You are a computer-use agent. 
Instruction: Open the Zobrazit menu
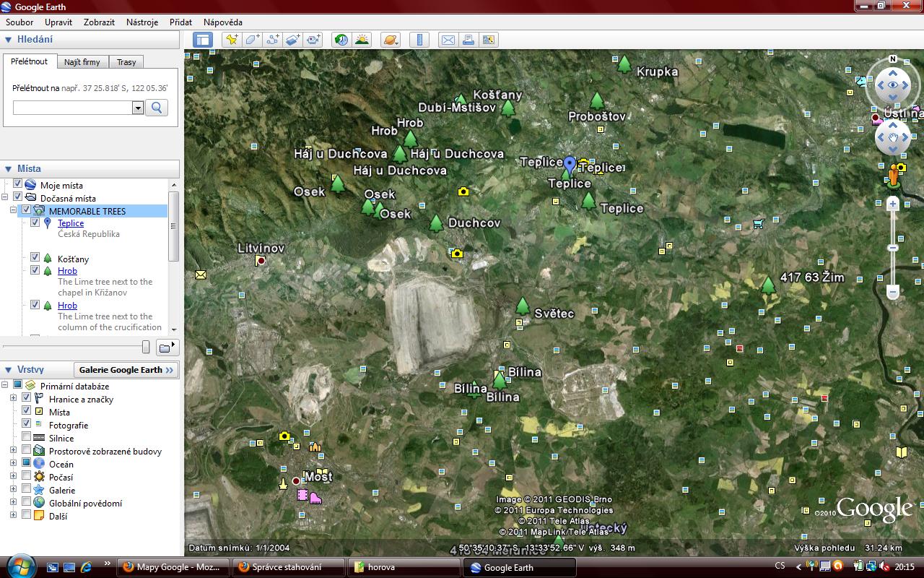coord(100,22)
